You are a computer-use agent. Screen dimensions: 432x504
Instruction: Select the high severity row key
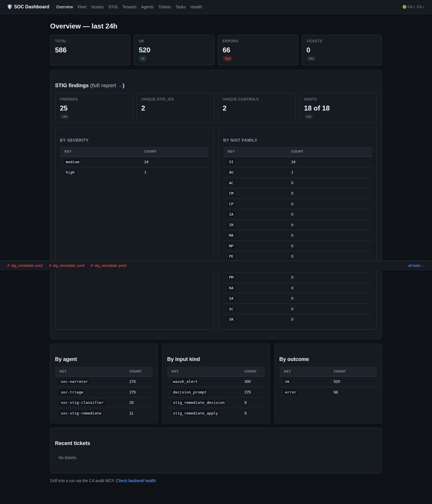click(70, 172)
